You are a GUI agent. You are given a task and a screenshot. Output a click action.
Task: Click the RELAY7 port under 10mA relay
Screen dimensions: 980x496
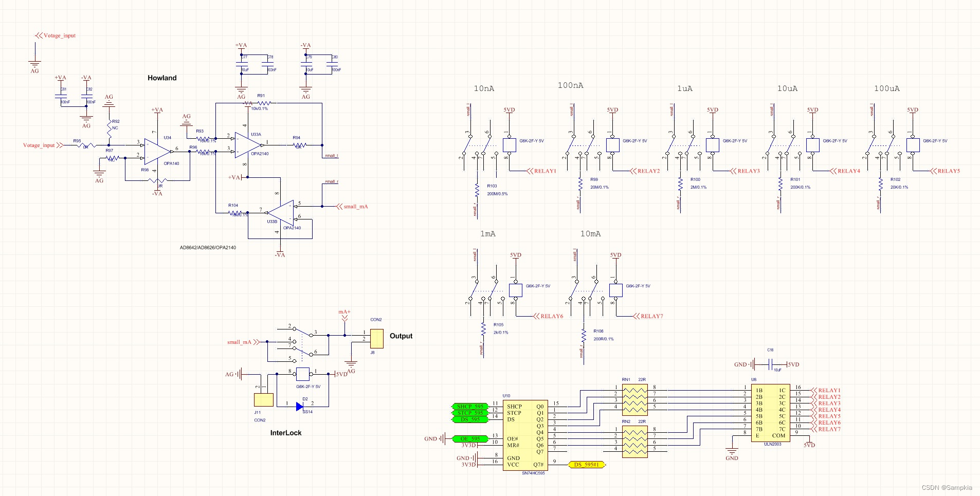(x=649, y=316)
